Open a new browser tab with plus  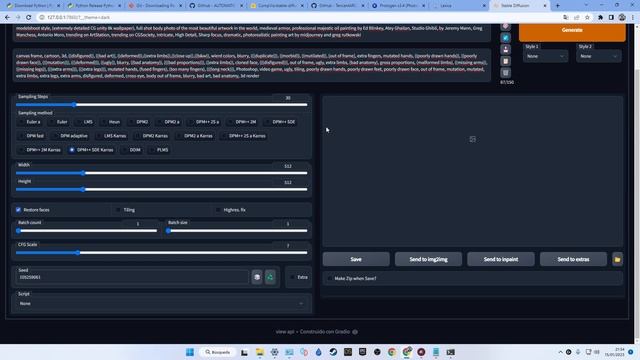pos(558,6)
